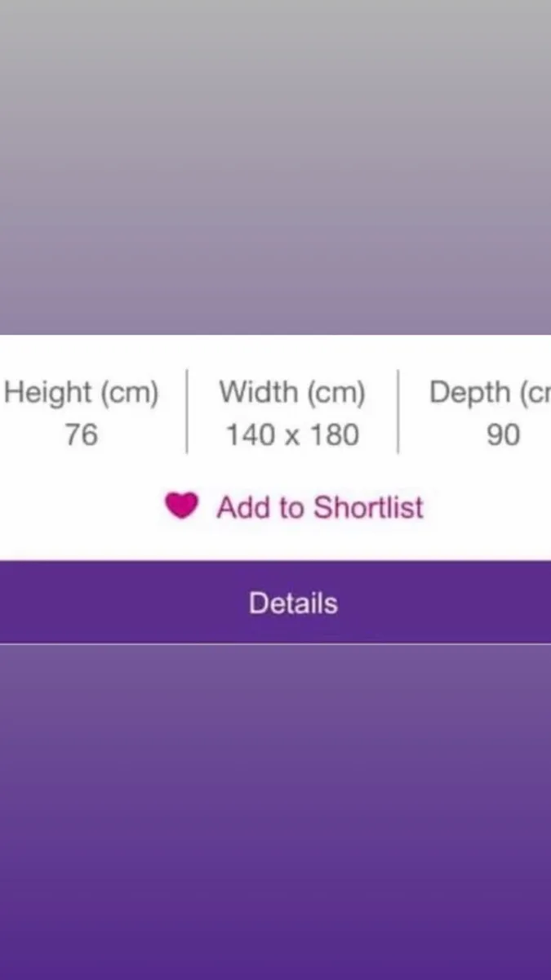Select the depth value 90
The image size is (551, 980).
coord(503,434)
